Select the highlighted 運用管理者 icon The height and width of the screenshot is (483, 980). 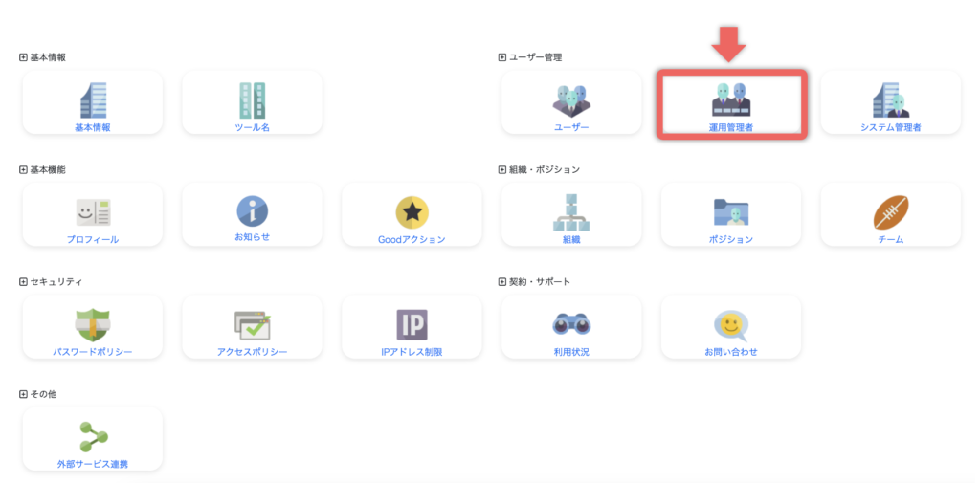tap(731, 99)
